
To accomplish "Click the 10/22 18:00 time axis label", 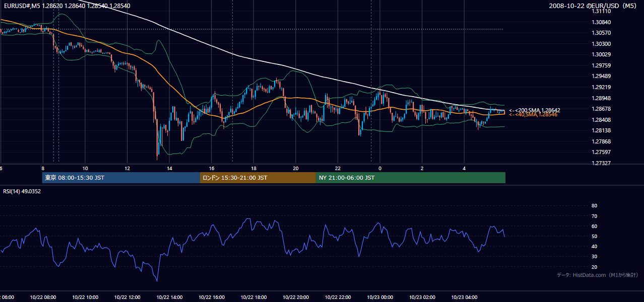I will [253, 297].
